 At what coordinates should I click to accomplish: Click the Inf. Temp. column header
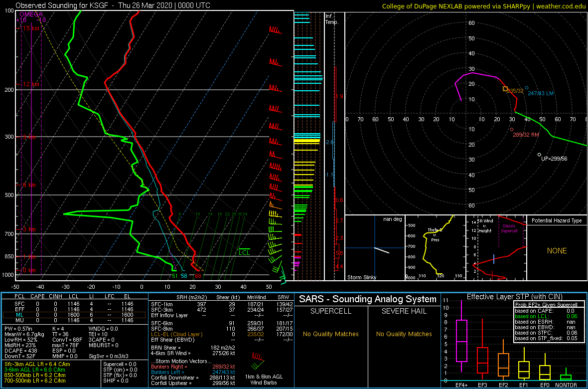332,19
